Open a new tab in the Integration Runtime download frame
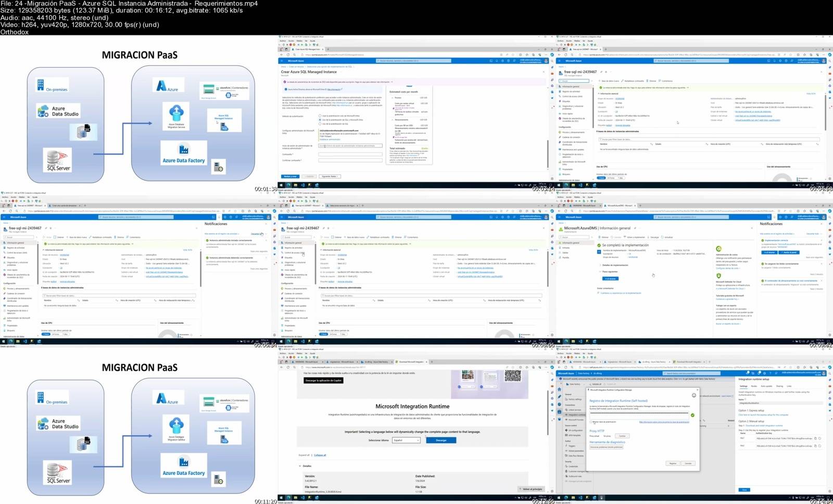Image resolution: width=833 pixels, height=504 pixels. [x=432, y=362]
